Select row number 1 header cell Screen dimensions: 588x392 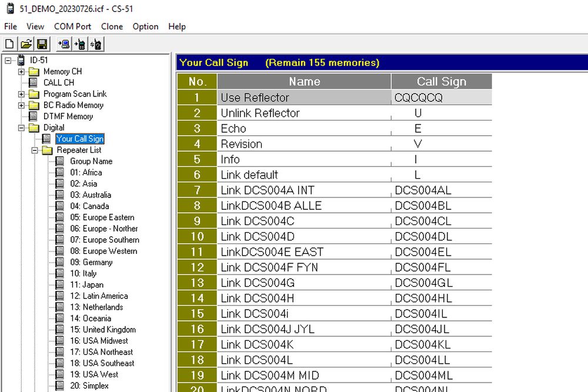tap(197, 98)
